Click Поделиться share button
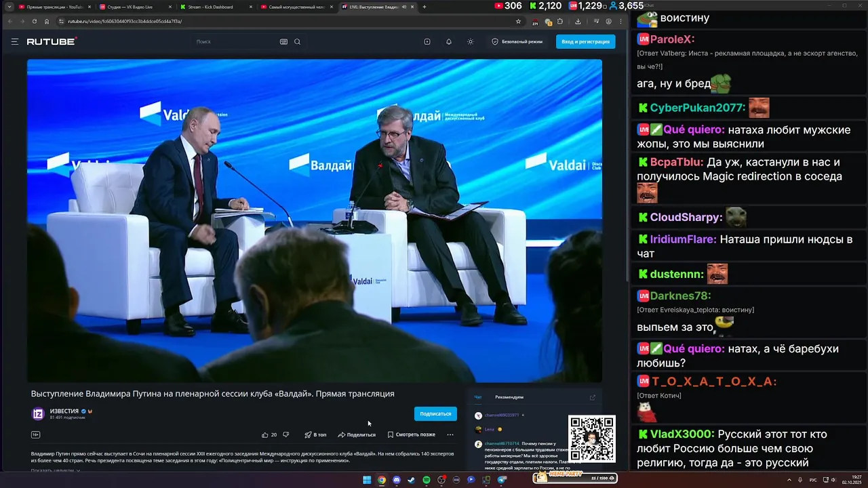This screenshot has height=488, width=868. click(x=357, y=434)
